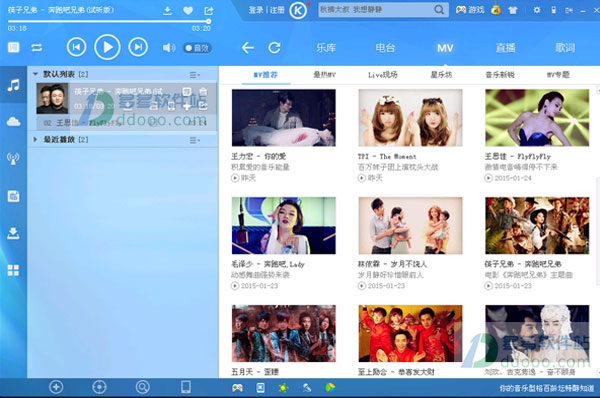Open TPI - The Moment MV thumbnail
600x398 pixels.
coord(410,117)
